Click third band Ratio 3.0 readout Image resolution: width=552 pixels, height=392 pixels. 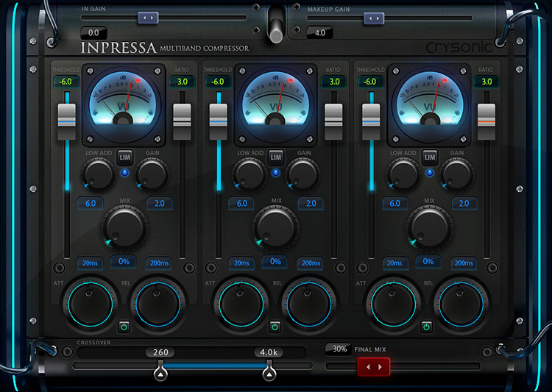click(486, 82)
